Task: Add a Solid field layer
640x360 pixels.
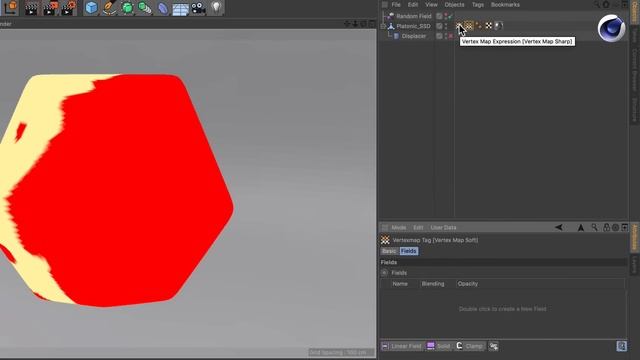Action: [x=439, y=346]
